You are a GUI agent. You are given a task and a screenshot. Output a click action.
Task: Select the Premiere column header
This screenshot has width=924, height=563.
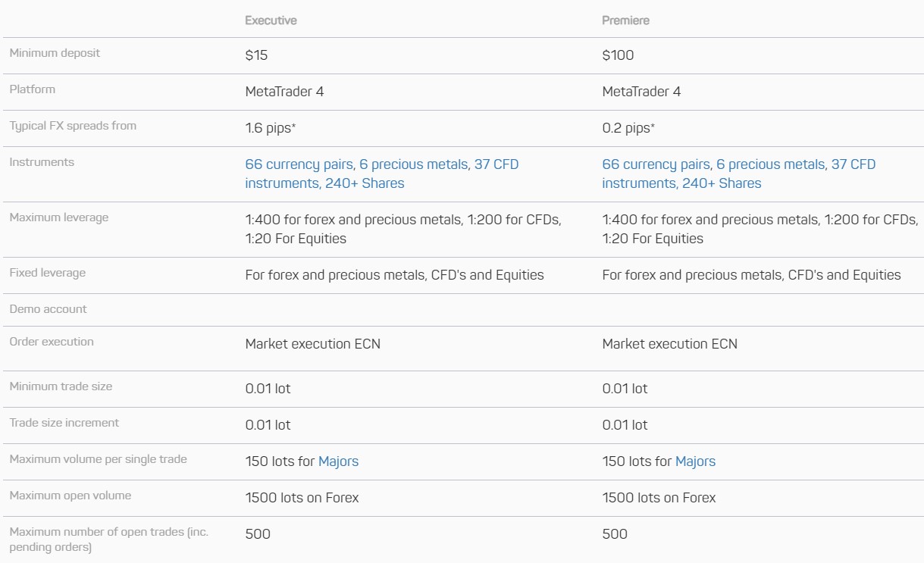pyautogui.click(x=625, y=20)
